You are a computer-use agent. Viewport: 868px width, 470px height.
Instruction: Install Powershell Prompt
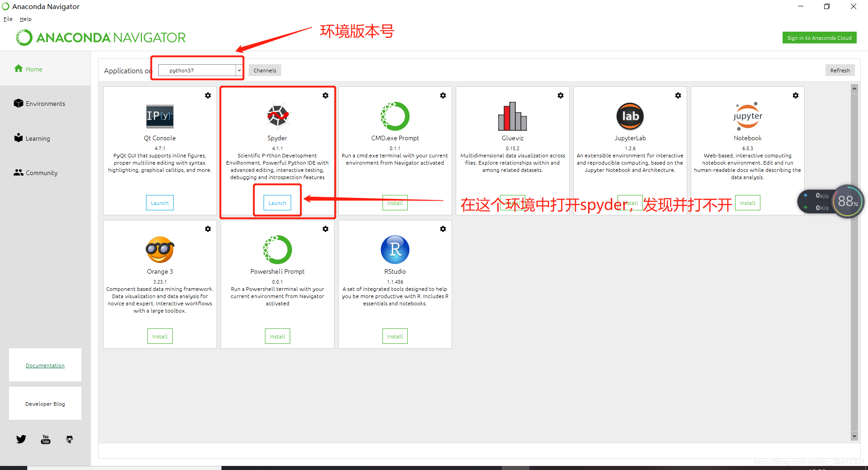(278, 337)
